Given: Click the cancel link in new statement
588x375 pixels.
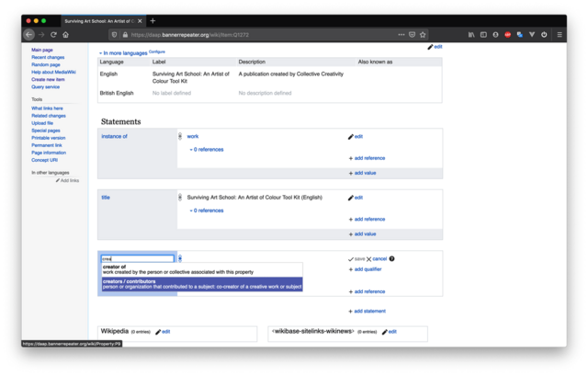Looking at the screenshot, I should 379,259.
